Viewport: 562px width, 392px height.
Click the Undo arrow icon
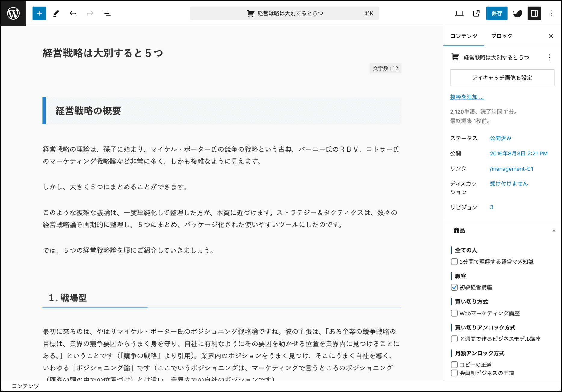[x=73, y=13]
